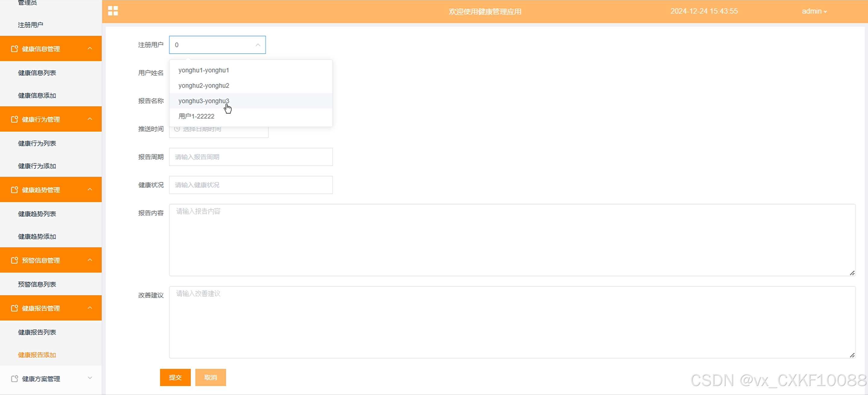Click the grid menu icon in header

coord(113,11)
